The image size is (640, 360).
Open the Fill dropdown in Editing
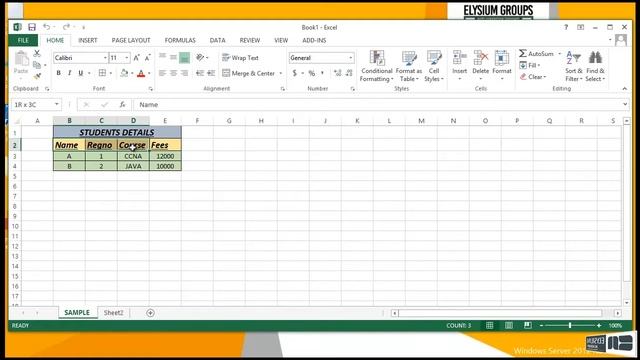coord(530,65)
